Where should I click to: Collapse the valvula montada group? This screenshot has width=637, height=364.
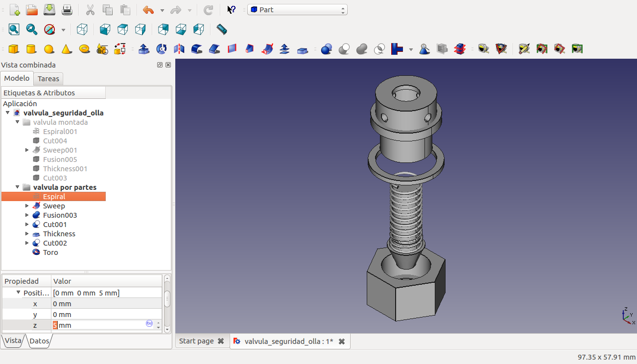pyautogui.click(x=17, y=122)
